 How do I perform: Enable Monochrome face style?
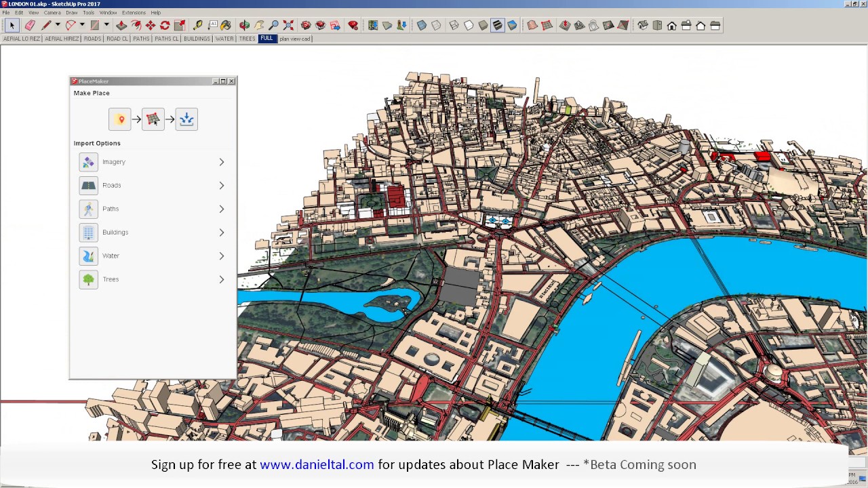point(512,25)
